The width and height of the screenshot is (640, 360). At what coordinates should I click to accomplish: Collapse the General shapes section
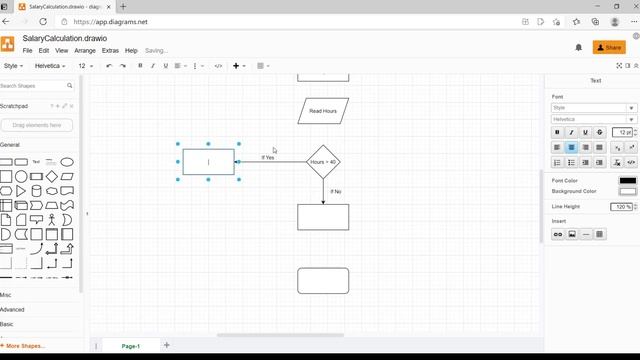(x=10, y=145)
